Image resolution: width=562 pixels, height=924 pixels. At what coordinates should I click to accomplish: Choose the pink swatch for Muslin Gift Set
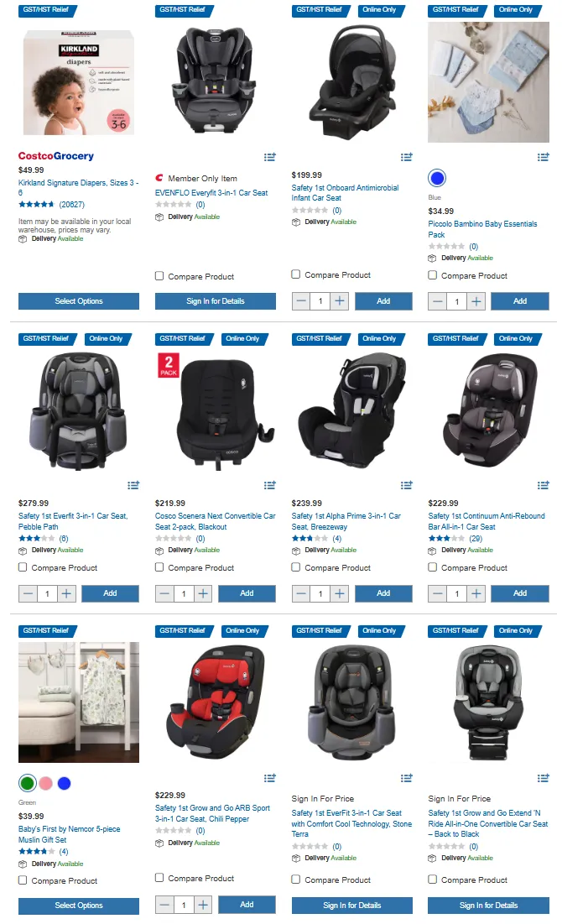[x=46, y=783]
